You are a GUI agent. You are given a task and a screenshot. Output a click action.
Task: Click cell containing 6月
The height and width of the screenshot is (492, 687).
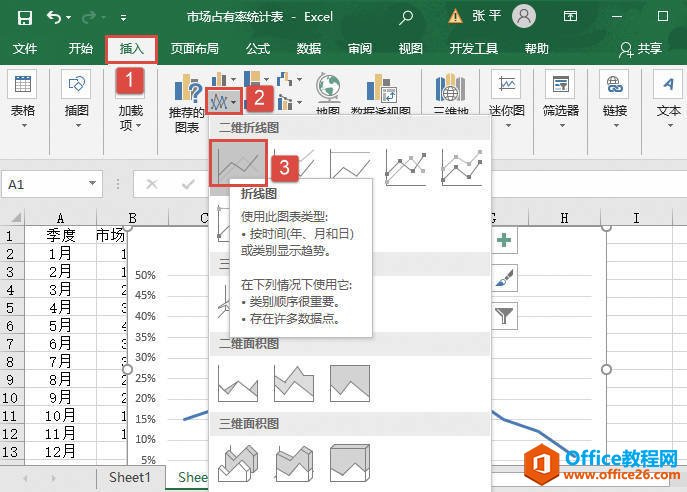60,343
